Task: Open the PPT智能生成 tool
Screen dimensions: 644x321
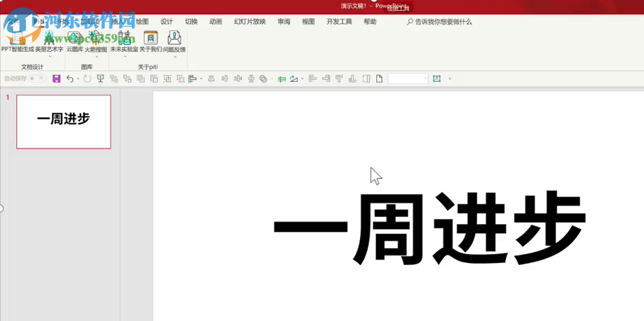Action: click(18, 41)
